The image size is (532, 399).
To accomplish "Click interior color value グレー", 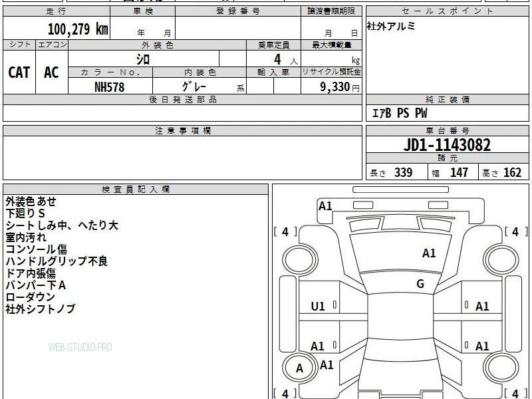I will (194, 87).
